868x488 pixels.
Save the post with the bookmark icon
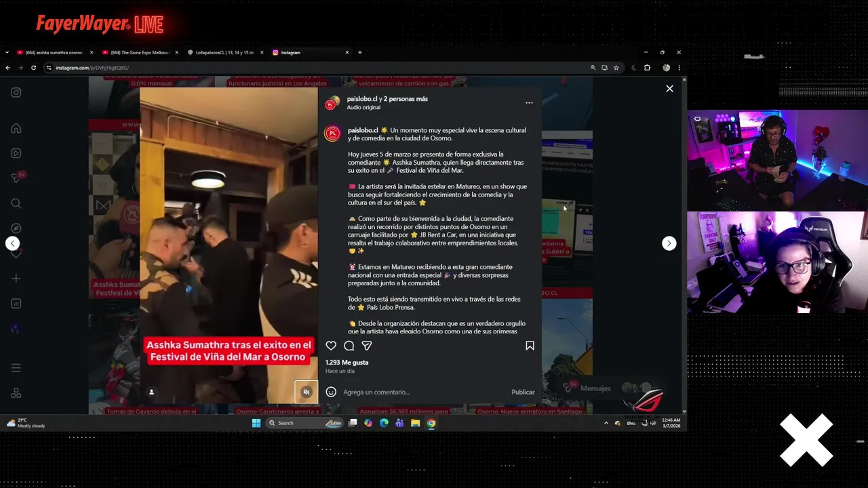pos(530,346)
